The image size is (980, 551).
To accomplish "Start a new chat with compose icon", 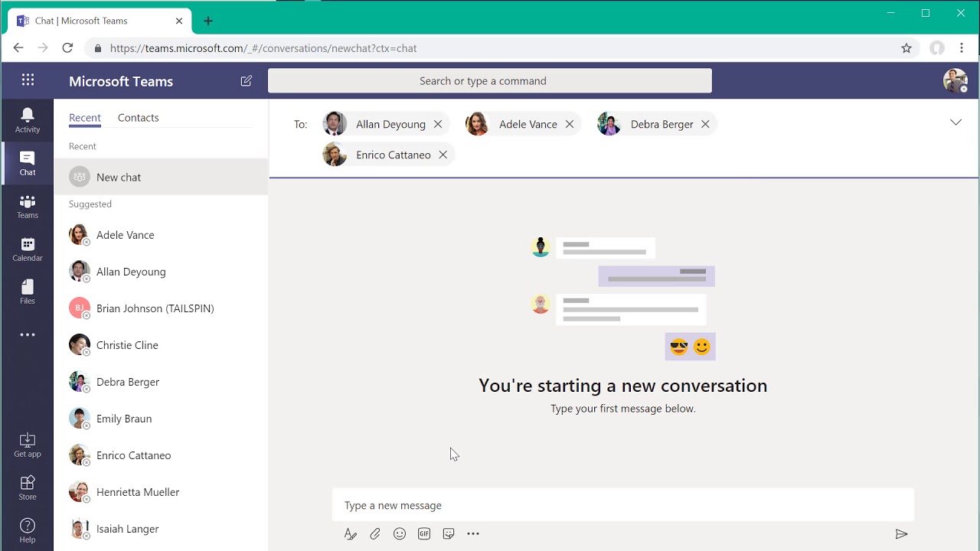I will (246, 80).
